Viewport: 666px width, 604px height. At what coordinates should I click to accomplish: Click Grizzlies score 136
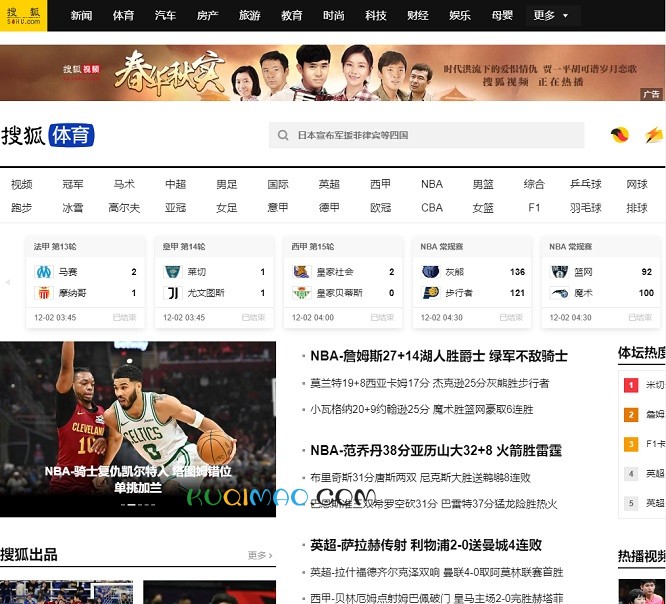pos(517,272)
